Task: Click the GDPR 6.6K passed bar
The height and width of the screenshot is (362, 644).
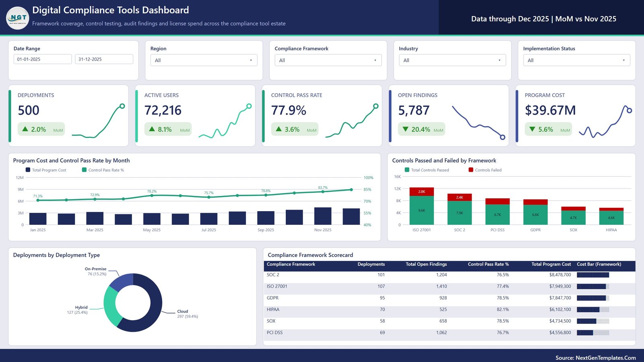Action: (x=535, y=215)
